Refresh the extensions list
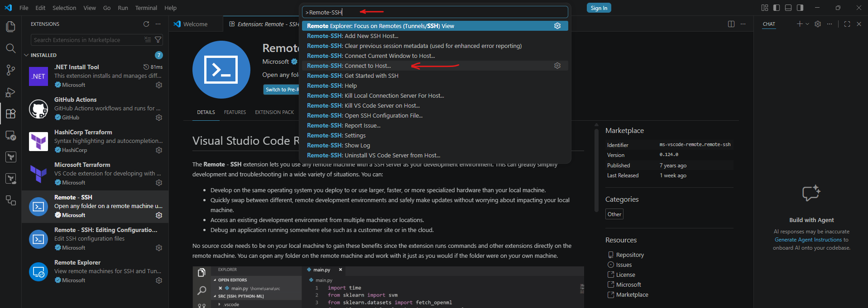The height and width of the screenshot is (308, 868). click(146, 24)
